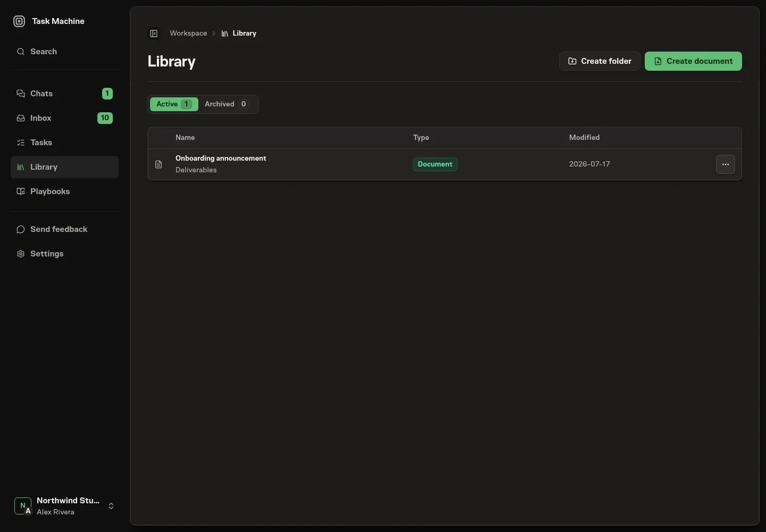Click the Search magnifier icon
This screenshot has width=766, height=532.
coord(21,52)
